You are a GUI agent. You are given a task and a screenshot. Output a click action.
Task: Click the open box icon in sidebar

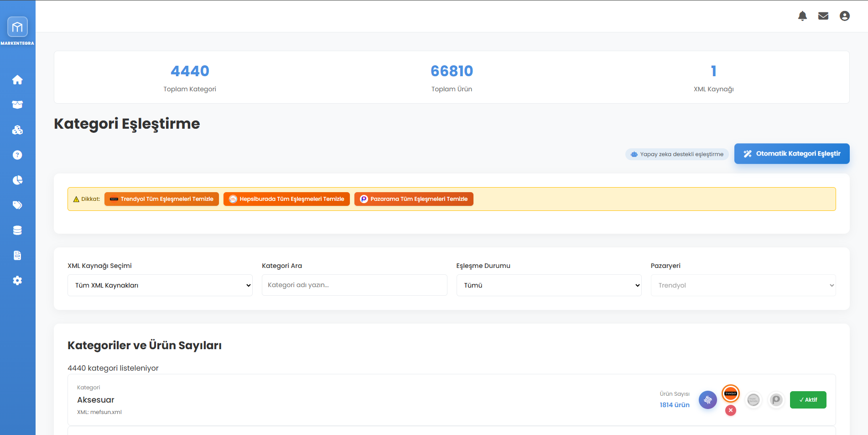(x=17, y=105)
